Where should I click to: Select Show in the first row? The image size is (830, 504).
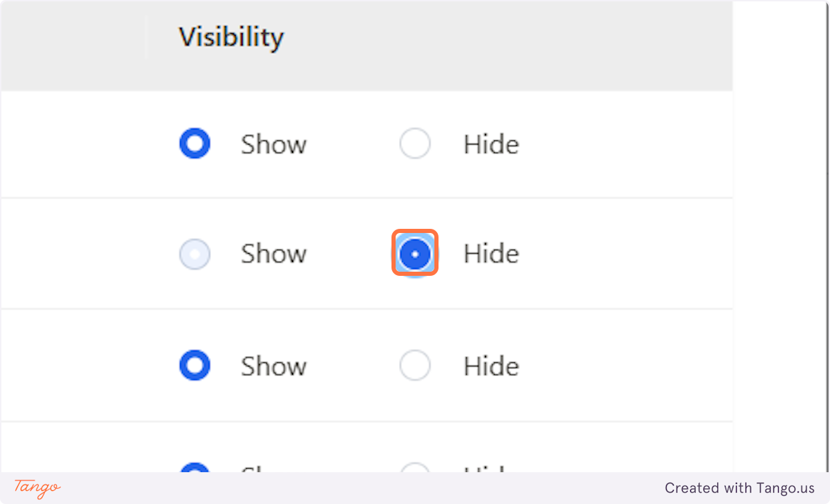(195, 143)
